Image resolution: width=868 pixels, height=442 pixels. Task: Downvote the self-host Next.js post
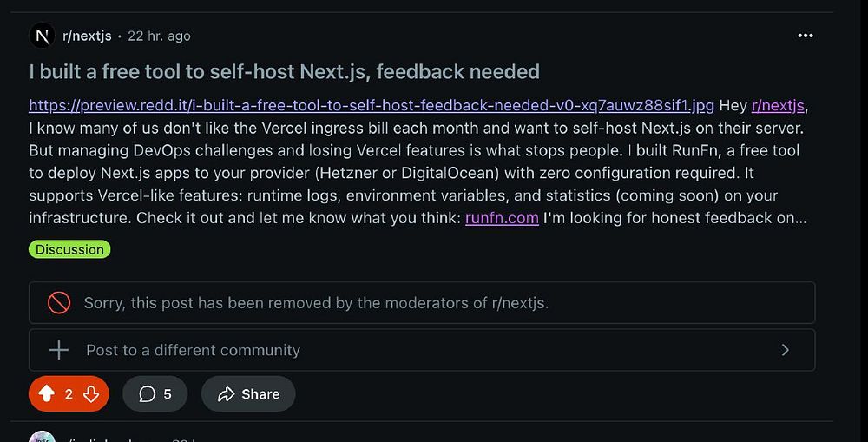(90, 393)
